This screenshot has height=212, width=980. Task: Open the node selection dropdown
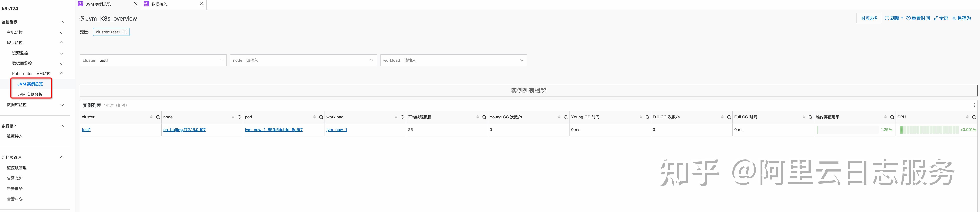(x=371, y=60)
